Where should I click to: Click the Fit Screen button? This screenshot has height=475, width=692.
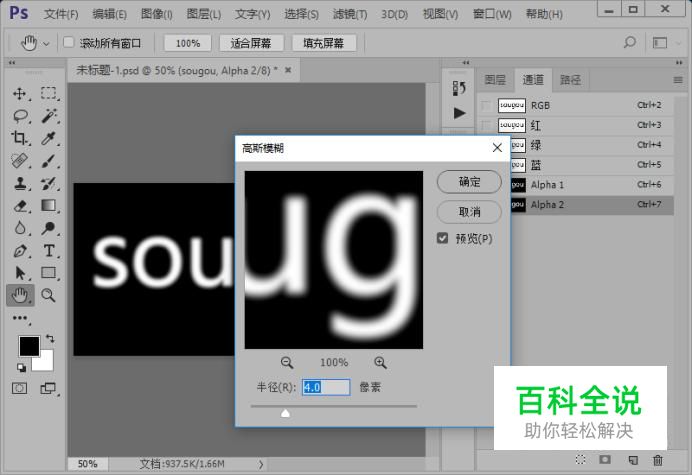pyautogui.click(x=251, y=43)
